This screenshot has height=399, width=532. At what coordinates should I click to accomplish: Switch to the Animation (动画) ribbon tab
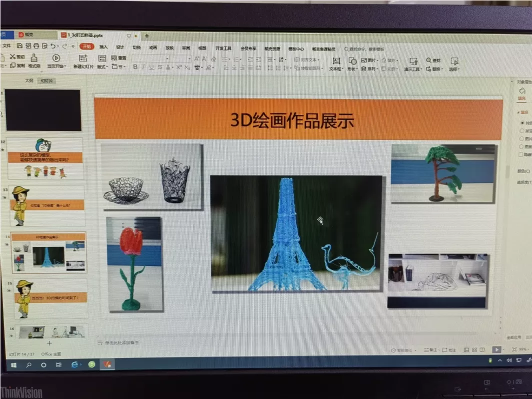click(x=153, y=48)
